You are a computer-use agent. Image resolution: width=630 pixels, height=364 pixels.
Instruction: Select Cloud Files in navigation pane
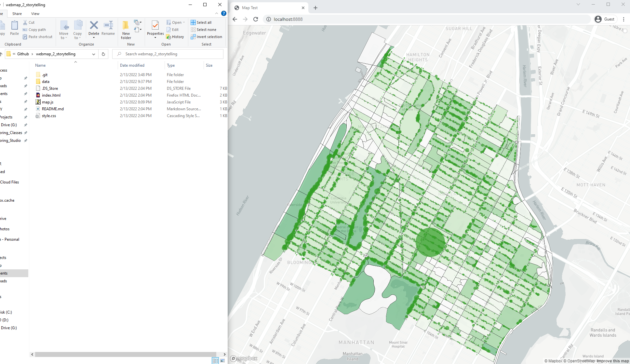(10, 182)
